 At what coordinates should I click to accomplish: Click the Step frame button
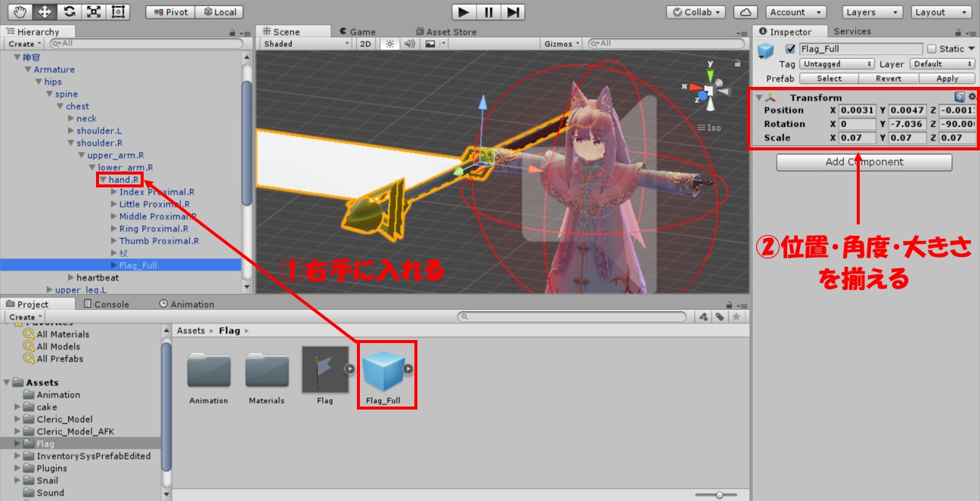click(x=513, y=12)
